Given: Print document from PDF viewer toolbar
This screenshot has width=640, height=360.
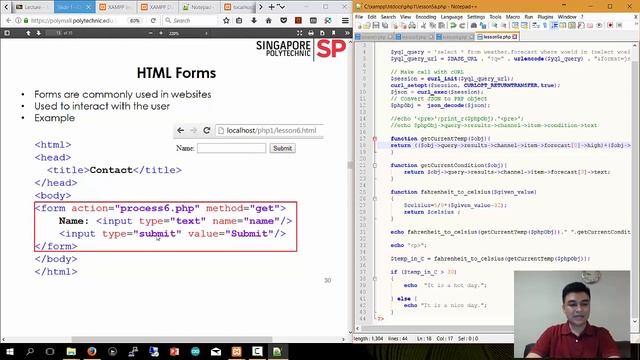Looking at the screenshot, I should [x=311, y=33].
